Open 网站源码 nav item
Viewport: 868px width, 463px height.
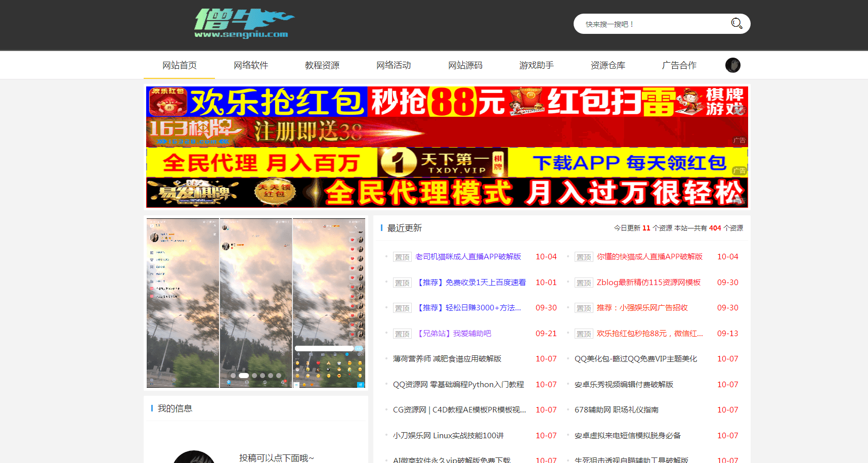tap(465, 65)
